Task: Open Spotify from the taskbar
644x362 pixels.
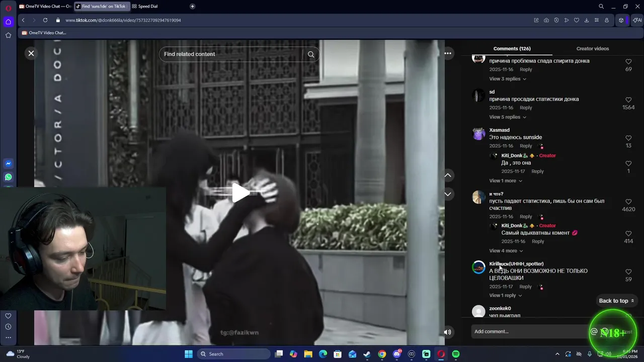Action: coord(455,354)
